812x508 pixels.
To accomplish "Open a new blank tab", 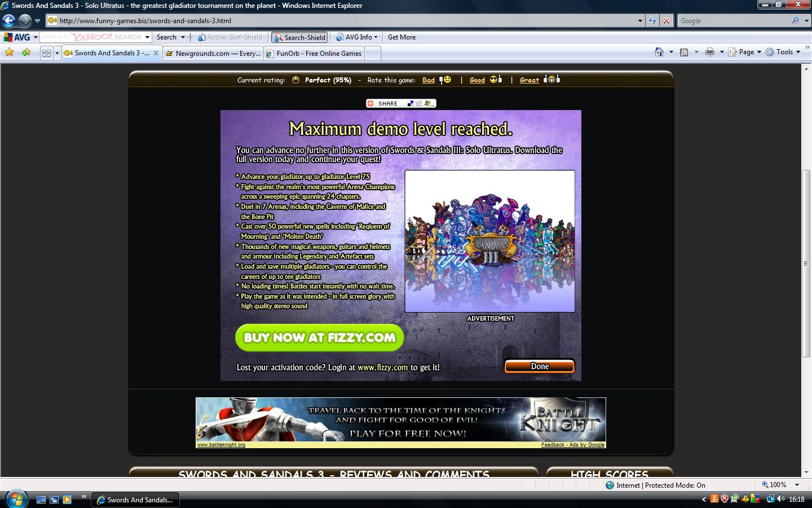I will 373,54.
